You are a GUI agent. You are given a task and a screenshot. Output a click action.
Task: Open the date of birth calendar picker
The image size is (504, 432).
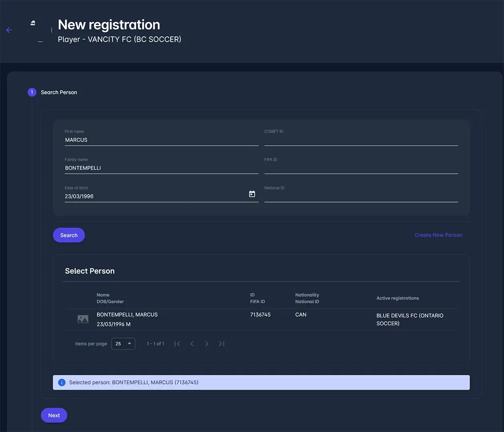[x=252, y=194]
